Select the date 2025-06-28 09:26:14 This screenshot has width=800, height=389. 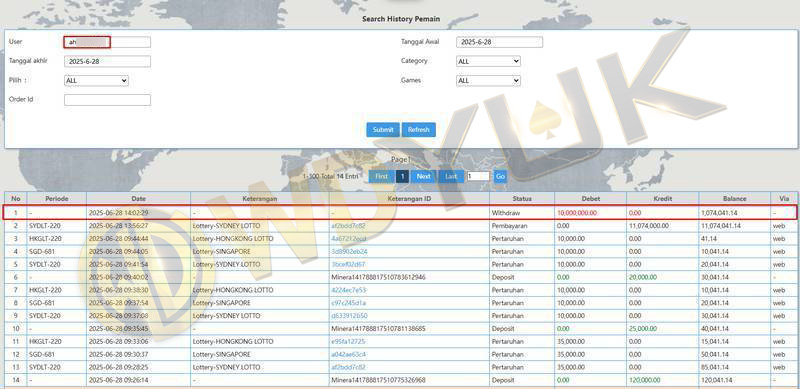pos(118,380)
